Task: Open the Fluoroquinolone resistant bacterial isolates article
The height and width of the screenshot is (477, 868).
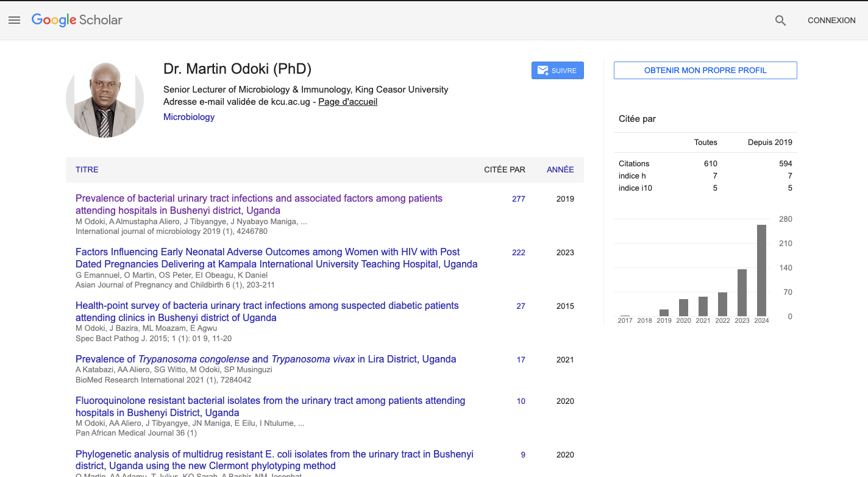Action: tap(270, 406)
